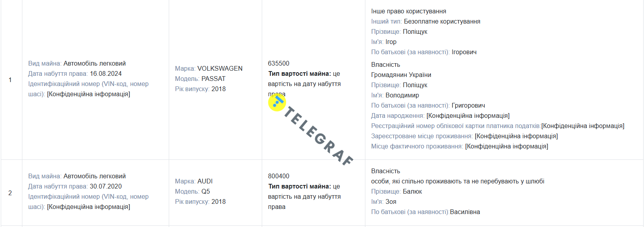This screenshot has height=227, width=644.
Task: Click the PASSAT model value
Action: (x=213, y=79)
